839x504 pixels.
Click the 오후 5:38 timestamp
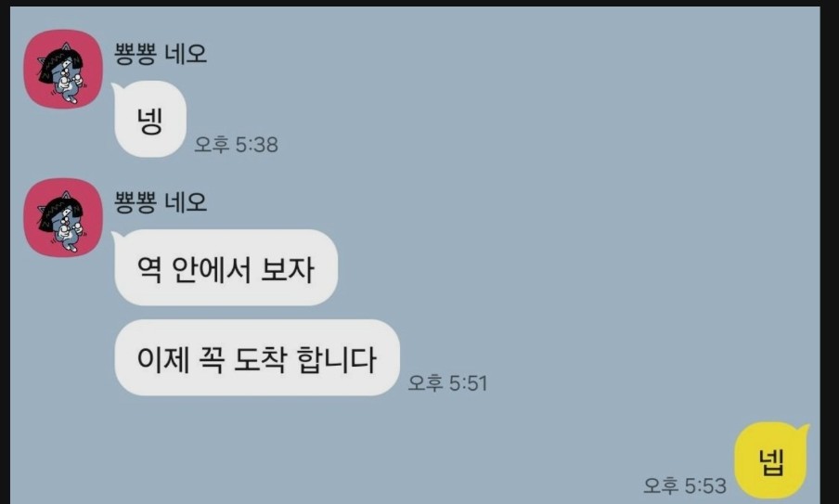click(x=236, y=145)
